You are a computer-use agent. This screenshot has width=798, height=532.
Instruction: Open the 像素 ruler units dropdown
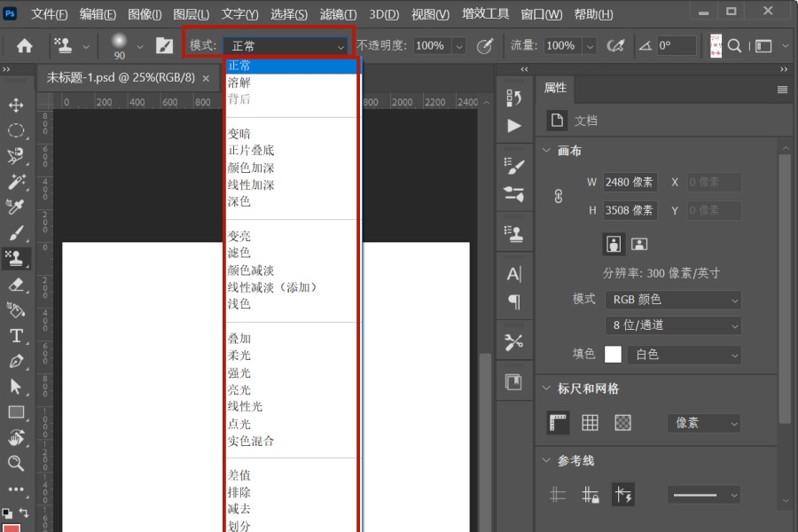pyautogui.click(x=704, y=423)
